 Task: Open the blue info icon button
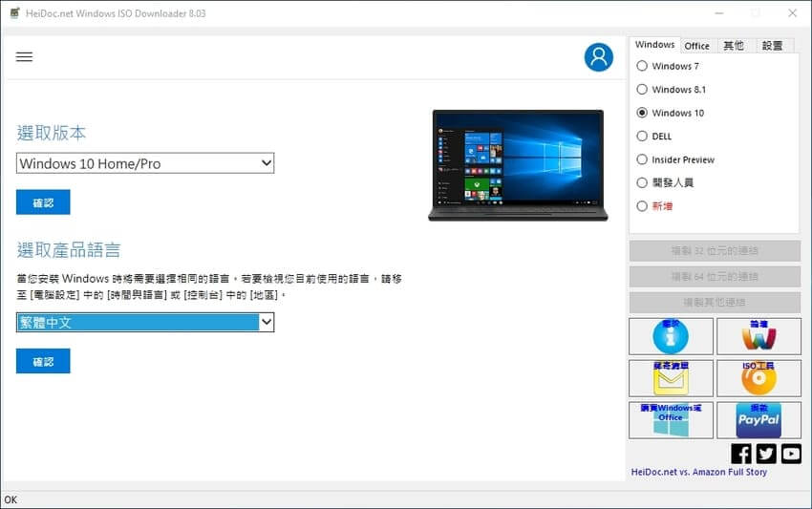[671, 336]
